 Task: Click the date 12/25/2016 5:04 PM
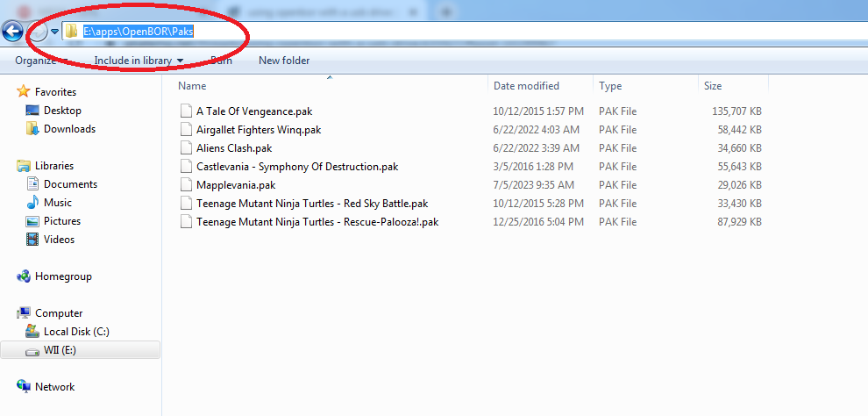538,221
